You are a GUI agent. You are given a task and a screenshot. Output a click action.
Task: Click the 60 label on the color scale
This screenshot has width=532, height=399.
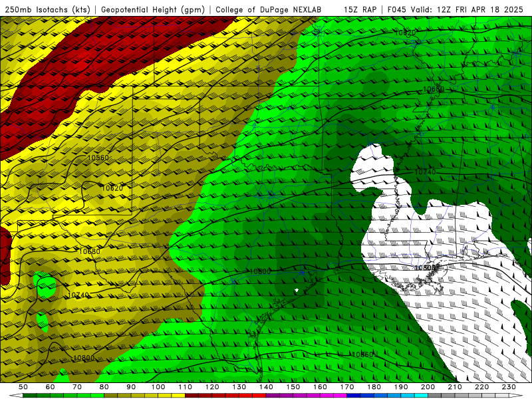point(51,387)
